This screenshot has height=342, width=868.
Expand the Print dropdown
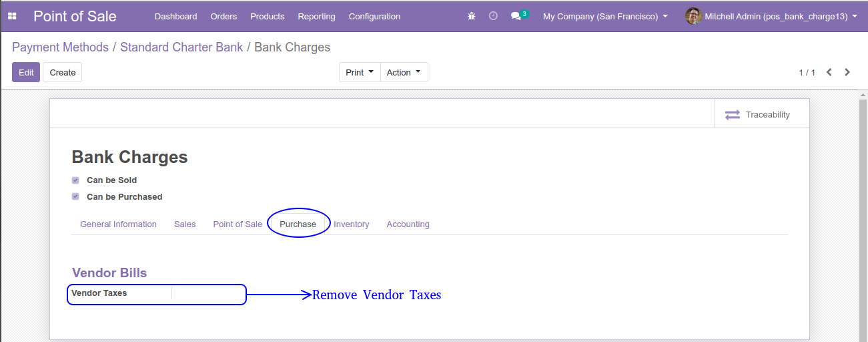(360, 72)
